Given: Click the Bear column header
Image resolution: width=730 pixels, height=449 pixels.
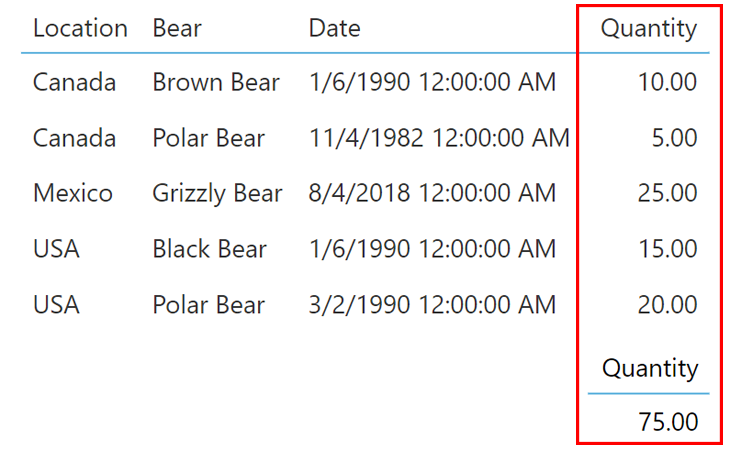Looking at the screenshot, I should tap(177, 28).
